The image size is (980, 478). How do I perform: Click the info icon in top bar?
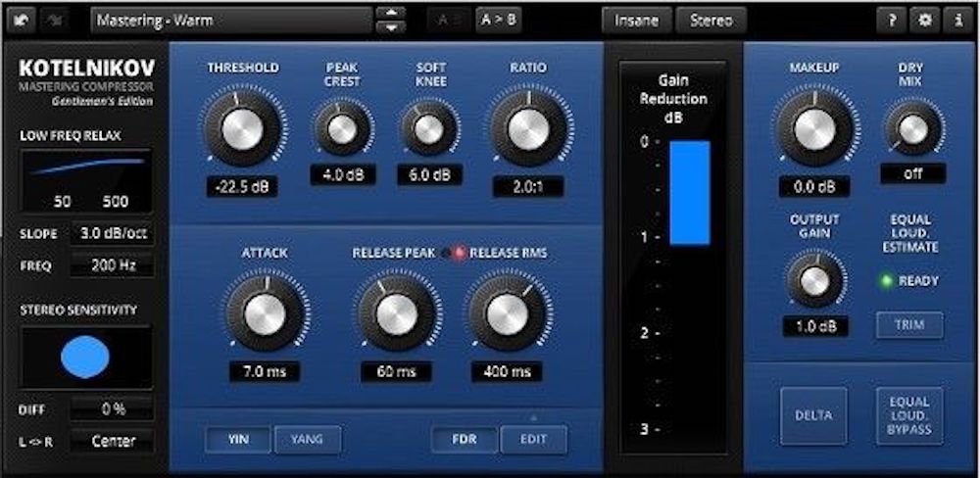[956, 20]
